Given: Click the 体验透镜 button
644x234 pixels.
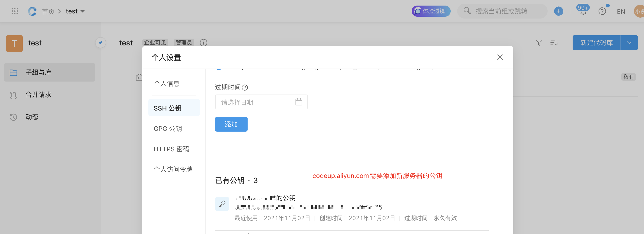Looking at the screenshot, I should coord(431,11).
